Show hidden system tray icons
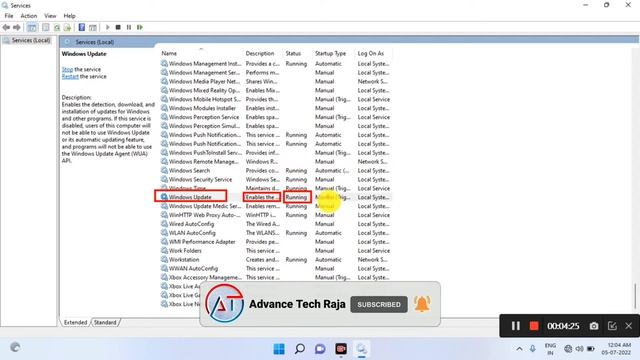Image resolution: width=640 pixels, height=360 pixels. [x=519, y=349]
